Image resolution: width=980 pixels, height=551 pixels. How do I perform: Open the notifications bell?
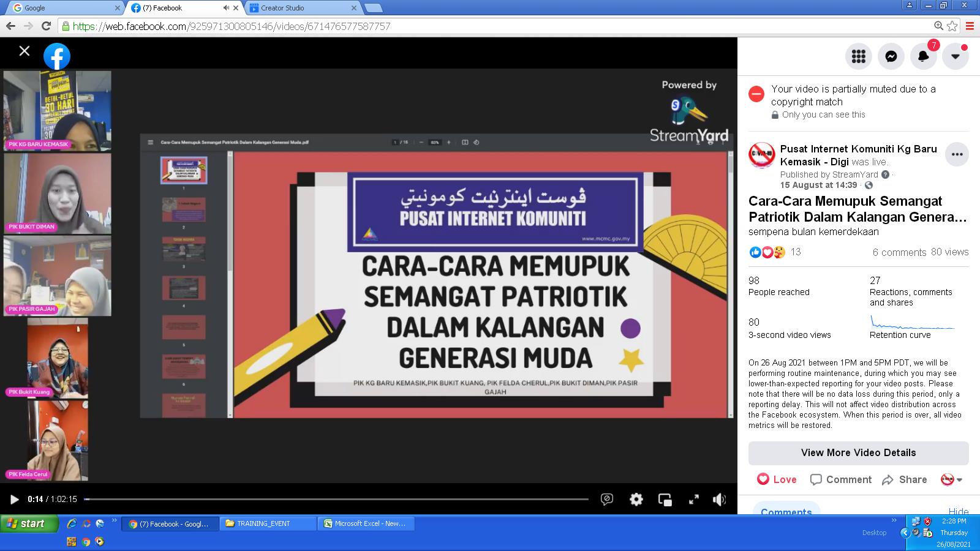click(x=924, y=56)
